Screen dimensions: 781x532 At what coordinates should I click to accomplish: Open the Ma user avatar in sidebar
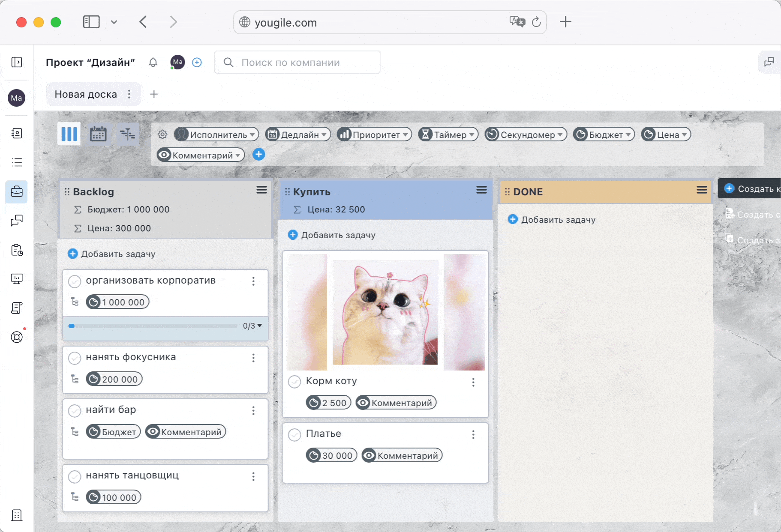17,98
